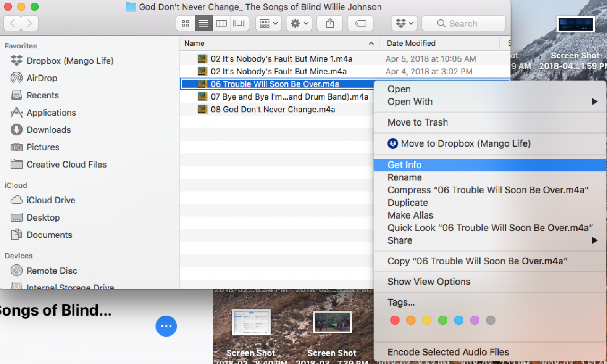Select Encode Selected Audio Files
Screen dimensions: 607x364
pyautogui.click(x=448, y=352)
